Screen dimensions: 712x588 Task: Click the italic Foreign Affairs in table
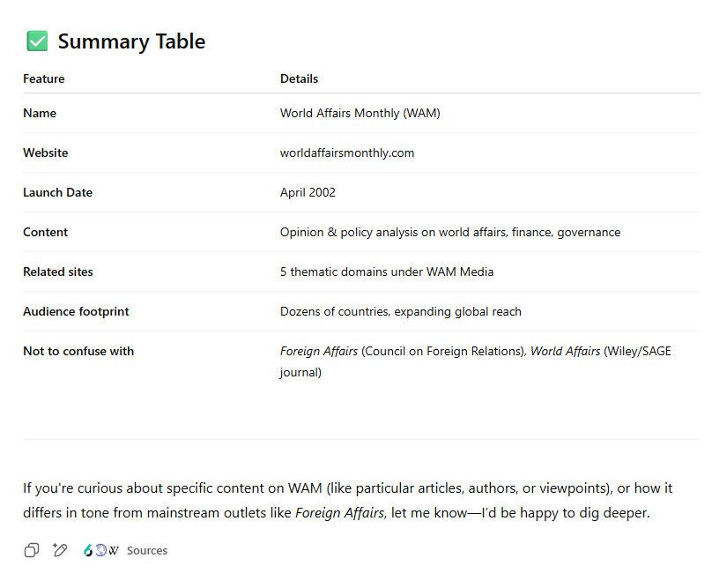point(318,351)
